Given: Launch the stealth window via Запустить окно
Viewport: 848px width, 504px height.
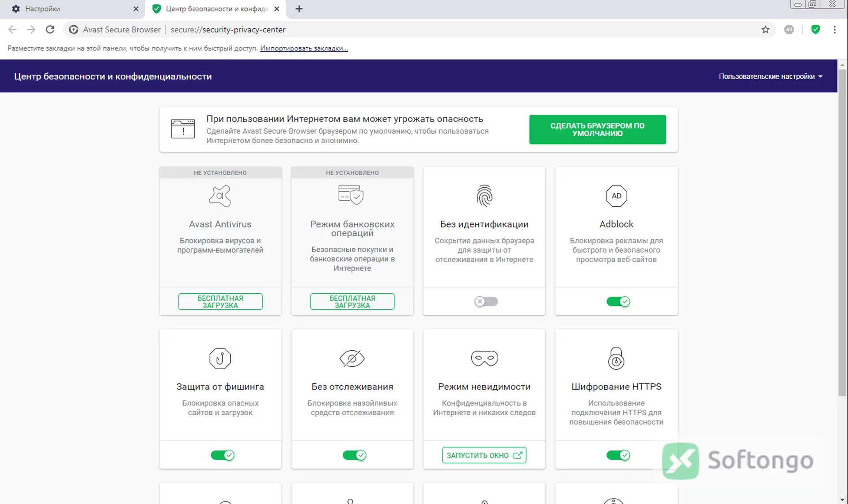Looking at the screenshot, I should [484, 455].
